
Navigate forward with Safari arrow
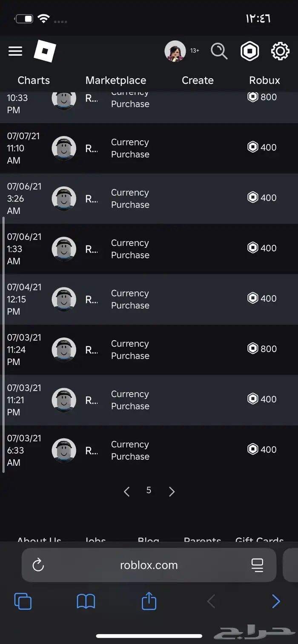tap(276, 601)
